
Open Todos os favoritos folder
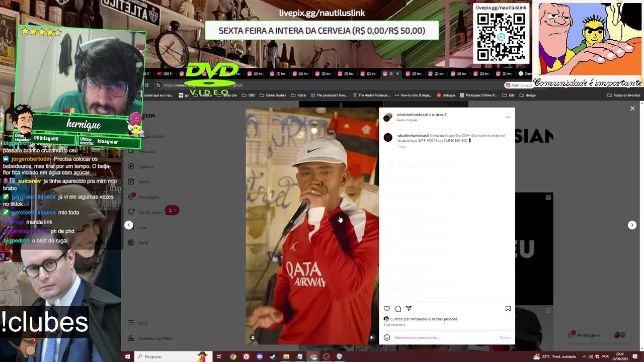[x=624, y=95]
